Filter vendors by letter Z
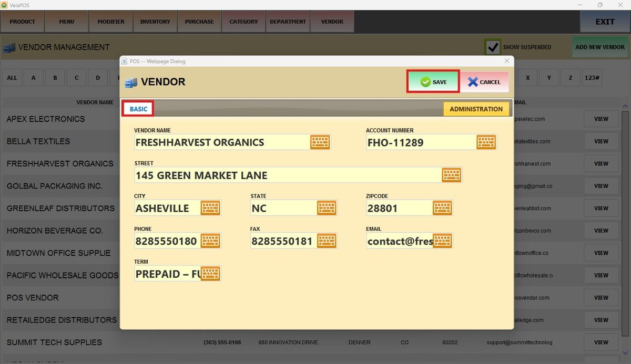The height and width of the screenshot is (364, 631). coord(571,77)
